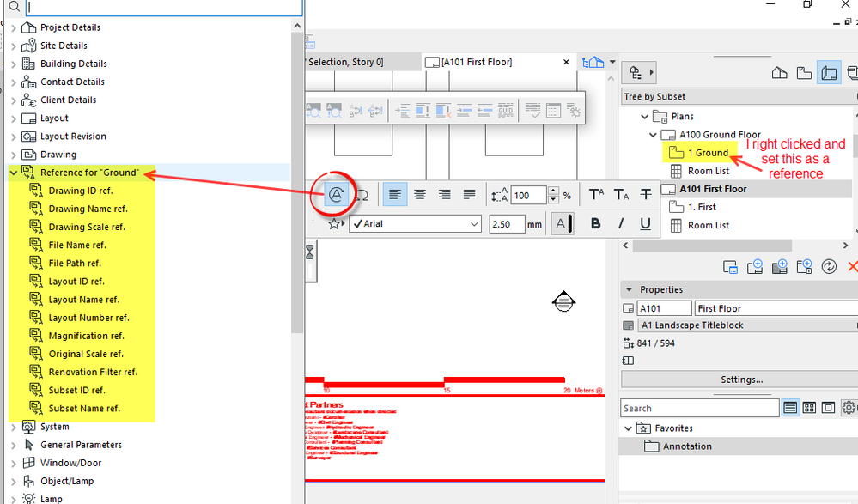
Task: Click the line spacing 100 field
Action: point(528,196)
